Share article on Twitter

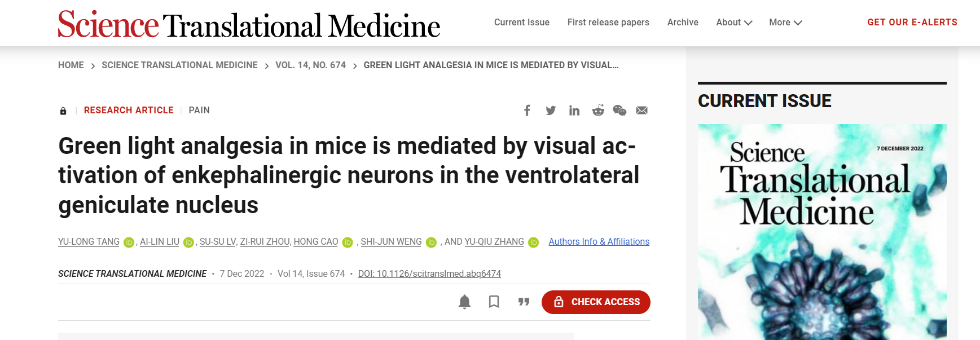coord(551,111)
